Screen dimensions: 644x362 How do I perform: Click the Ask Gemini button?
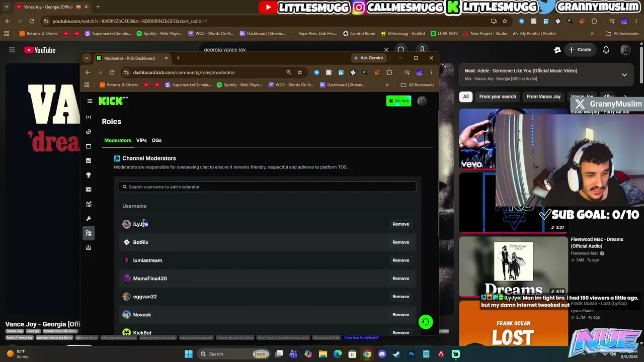(x=368, y=58)
